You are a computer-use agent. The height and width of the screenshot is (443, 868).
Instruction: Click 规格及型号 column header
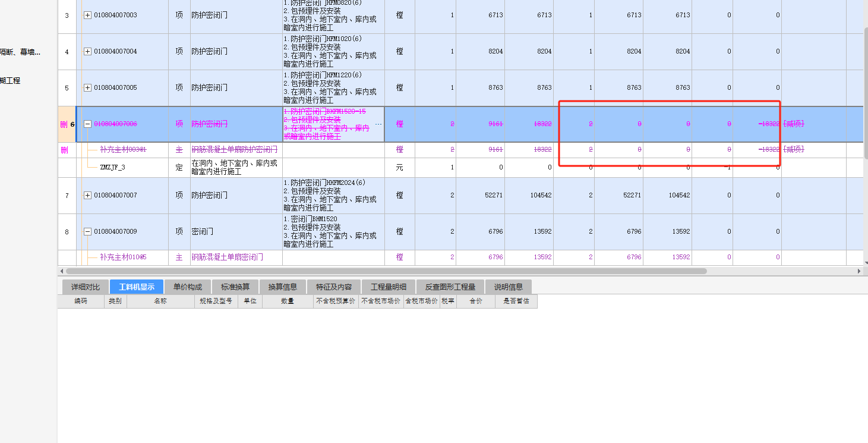(216, 301)
